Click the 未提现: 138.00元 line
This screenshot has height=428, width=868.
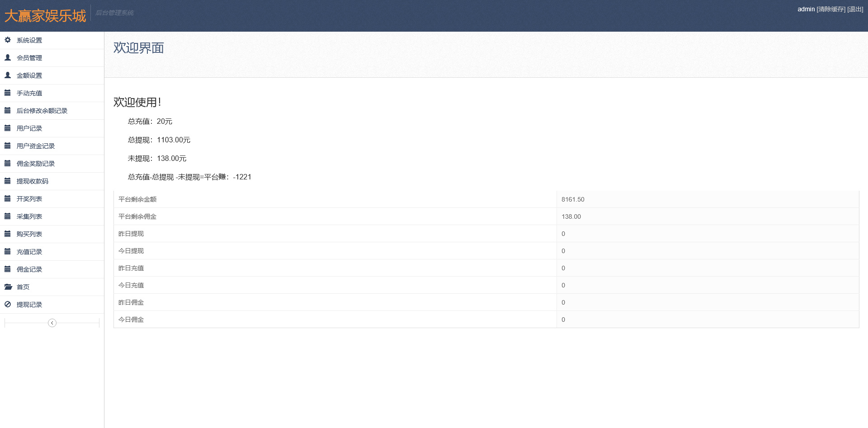(x=157, y=159)
